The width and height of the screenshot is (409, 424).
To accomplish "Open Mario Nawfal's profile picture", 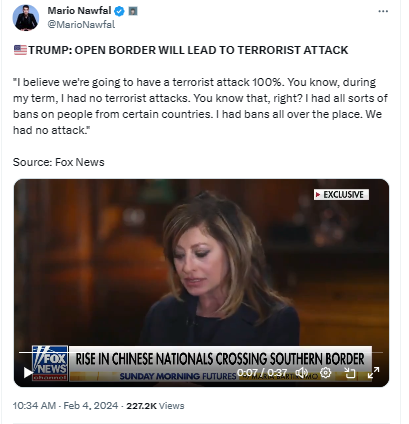I will pyautogui.click(x=26, y=18).
